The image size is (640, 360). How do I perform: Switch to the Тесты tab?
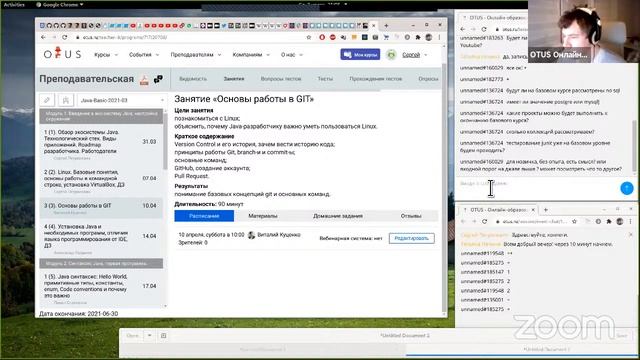325,79
